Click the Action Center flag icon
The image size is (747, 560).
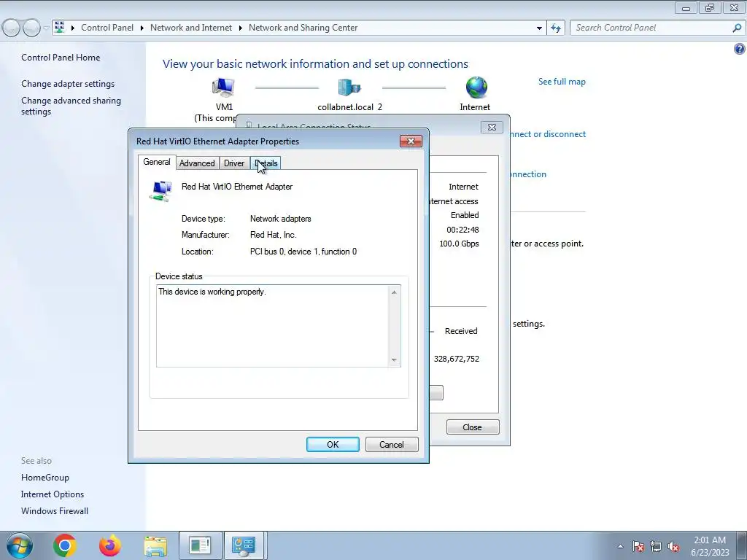638,546
